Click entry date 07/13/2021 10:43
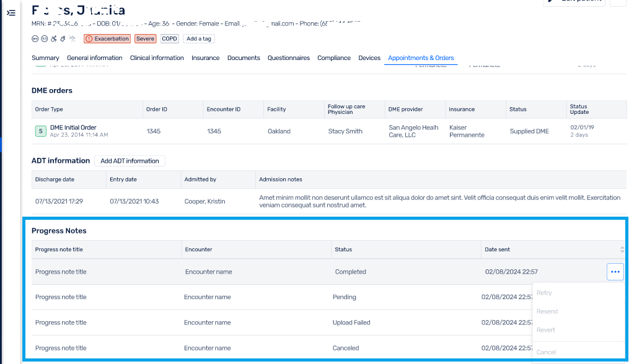Screen dimensions: 629x364 click(134, 201)
